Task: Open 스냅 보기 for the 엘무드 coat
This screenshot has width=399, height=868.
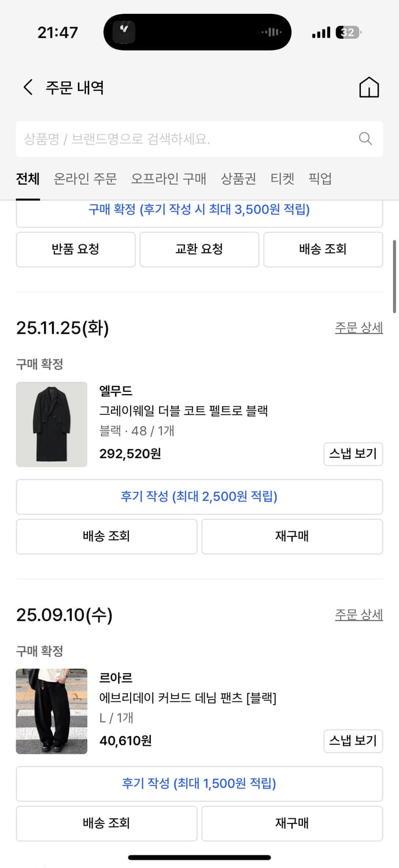Action: 353,454
